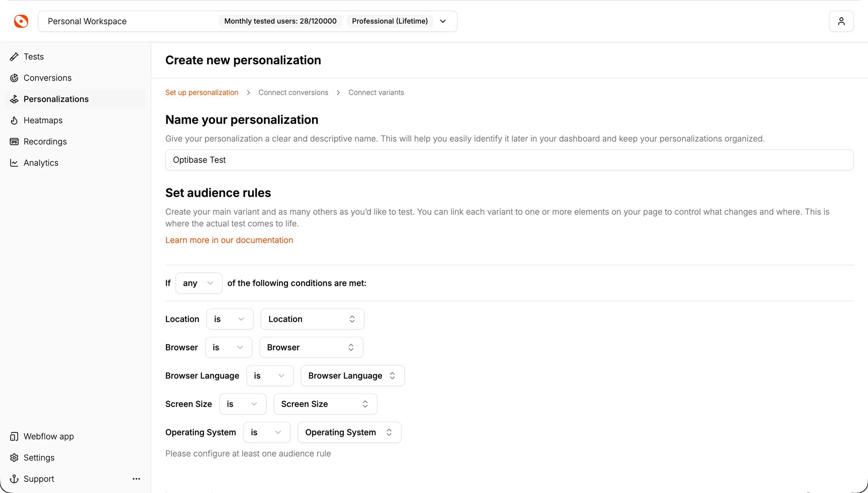Viewport: 868px width, 493px height.
Task: Open the Location value combo box
Action: point(312,319)
